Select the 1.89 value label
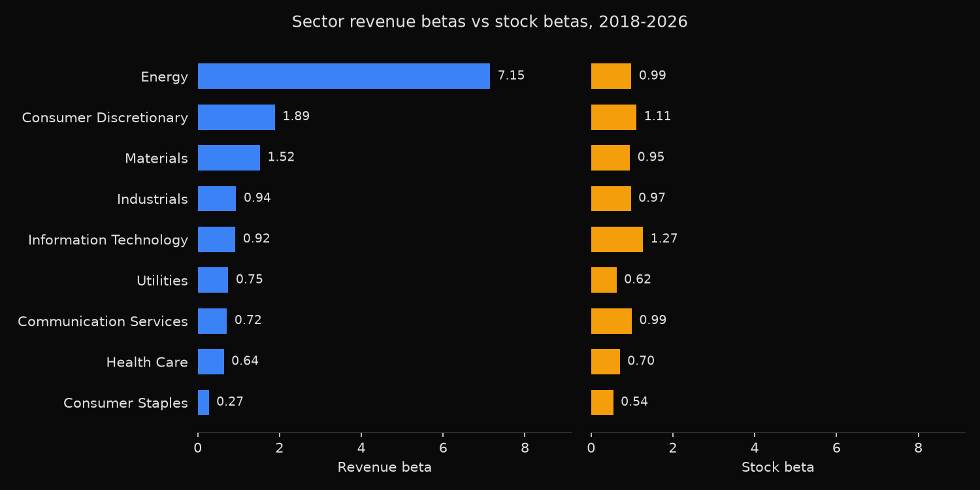Image resolution: width=980 pixels, height=490 pixels. pos(296,117)
